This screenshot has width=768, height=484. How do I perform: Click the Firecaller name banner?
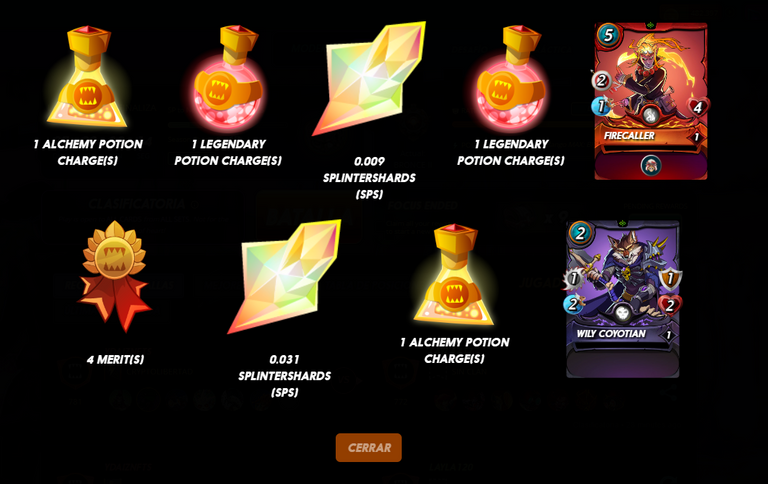(647, 136)
